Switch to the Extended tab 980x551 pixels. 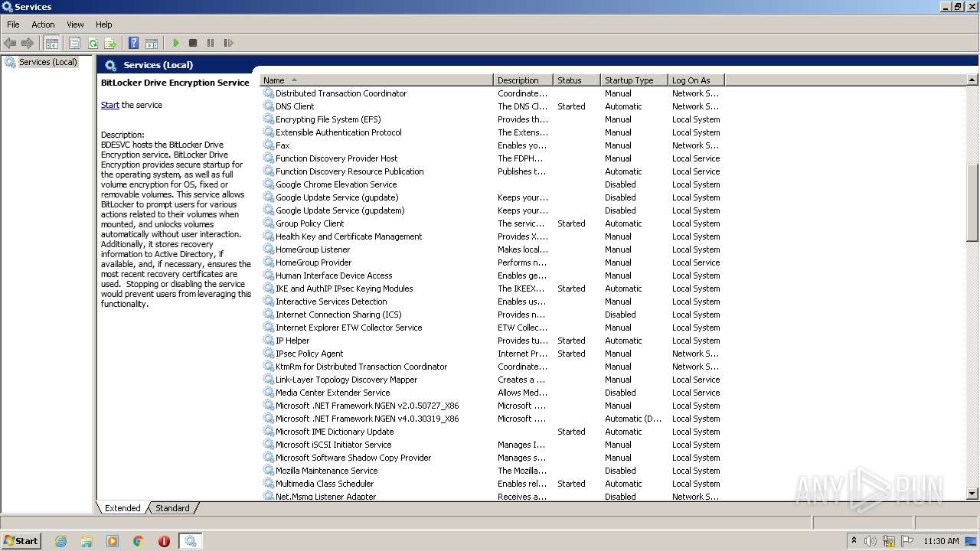click(122, 508)
